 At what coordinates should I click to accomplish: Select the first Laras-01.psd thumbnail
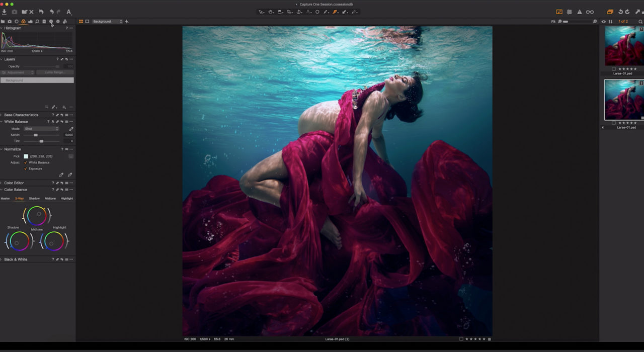pos(624,46)
